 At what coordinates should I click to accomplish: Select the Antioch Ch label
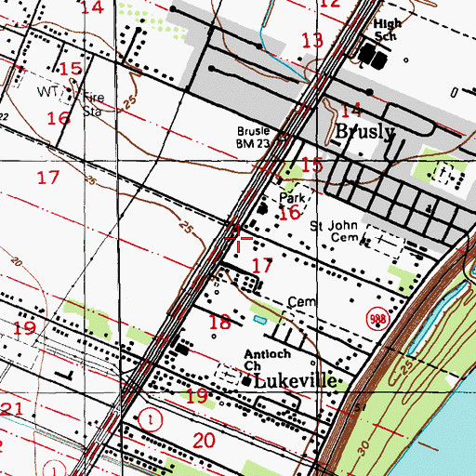[x=267, y=360]
